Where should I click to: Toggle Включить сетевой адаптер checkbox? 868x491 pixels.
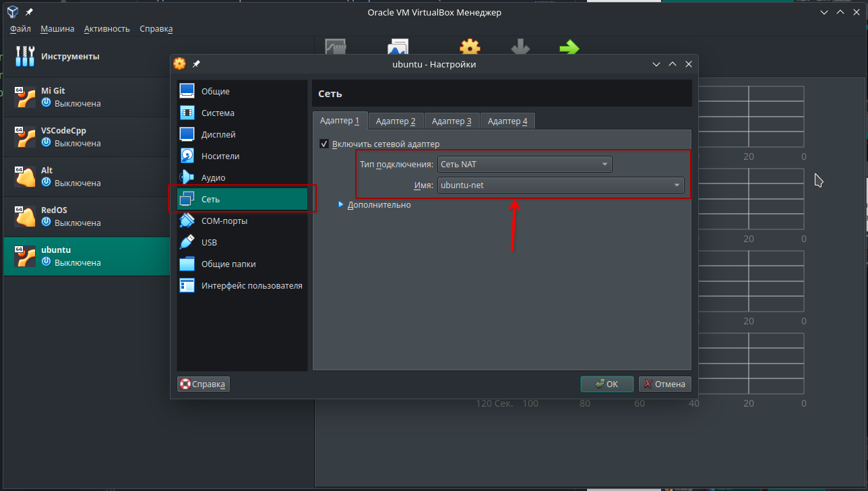324,144
